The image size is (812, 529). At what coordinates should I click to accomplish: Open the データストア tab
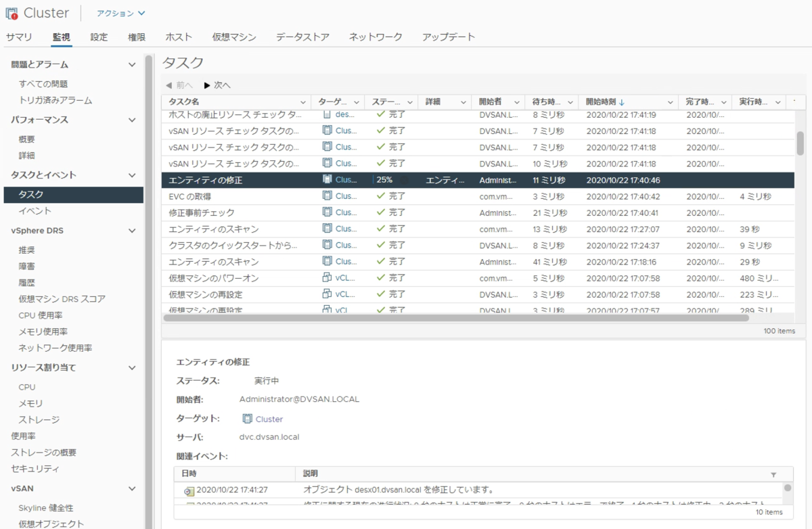[302, 37]
